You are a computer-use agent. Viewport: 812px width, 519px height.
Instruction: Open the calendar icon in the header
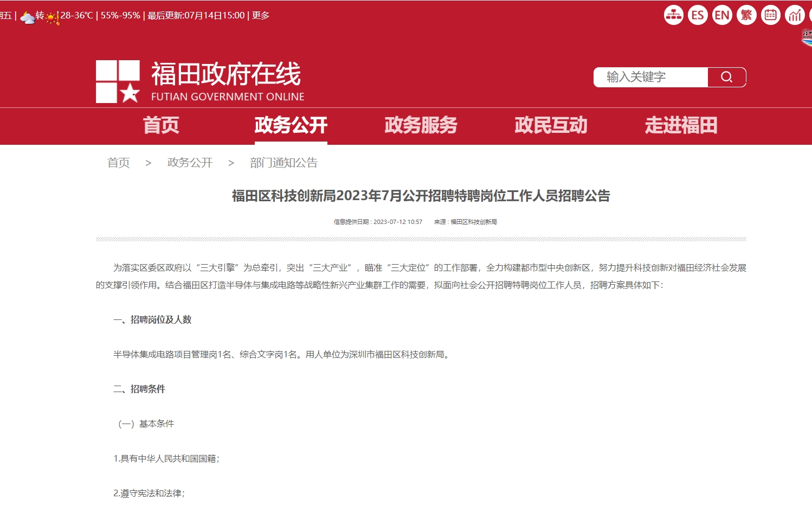coord(770,15)
